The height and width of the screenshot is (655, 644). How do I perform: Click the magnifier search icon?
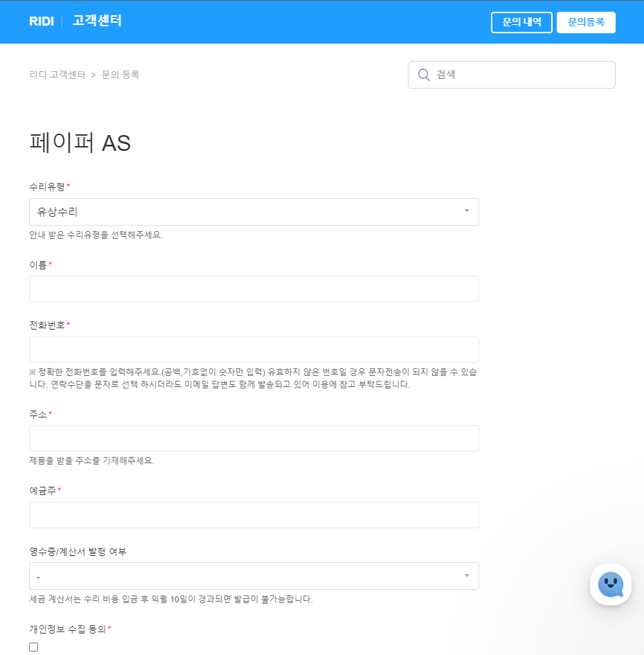[x=424, y=75]
